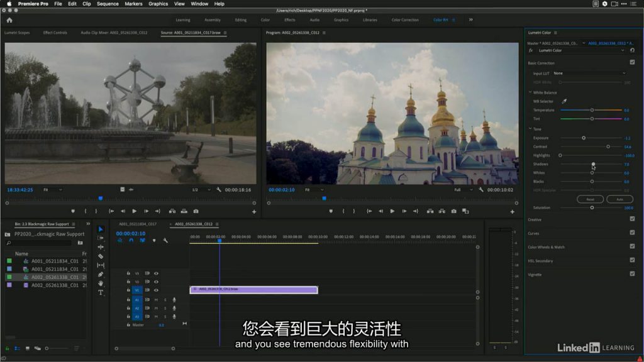Select the purple clip on track V1
This screenshot has height=362, width=644.
coord(254,290)
